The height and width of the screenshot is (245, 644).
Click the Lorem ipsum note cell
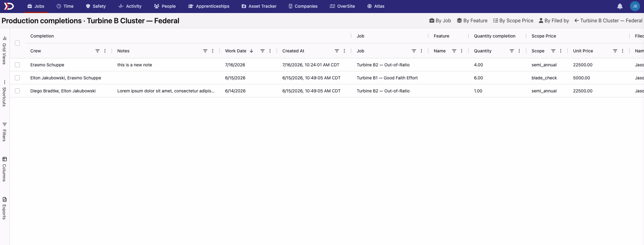point(166,91)
